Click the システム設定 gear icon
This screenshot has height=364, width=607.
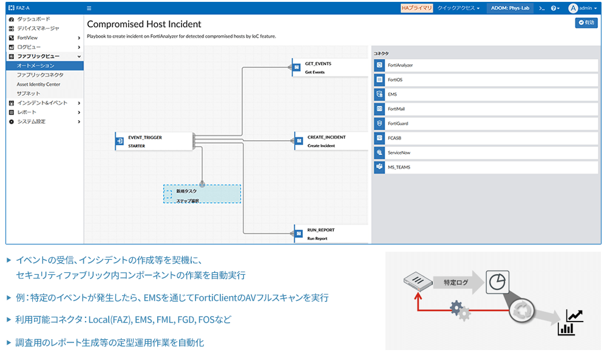coord(11,121)
